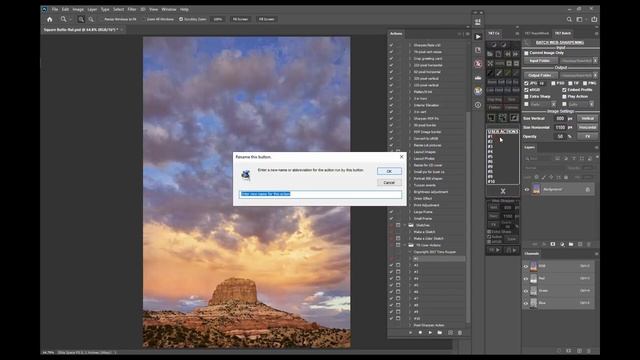Screen dimensions: 640x360
Task: Open the File menu
Action: click(55, 9)
